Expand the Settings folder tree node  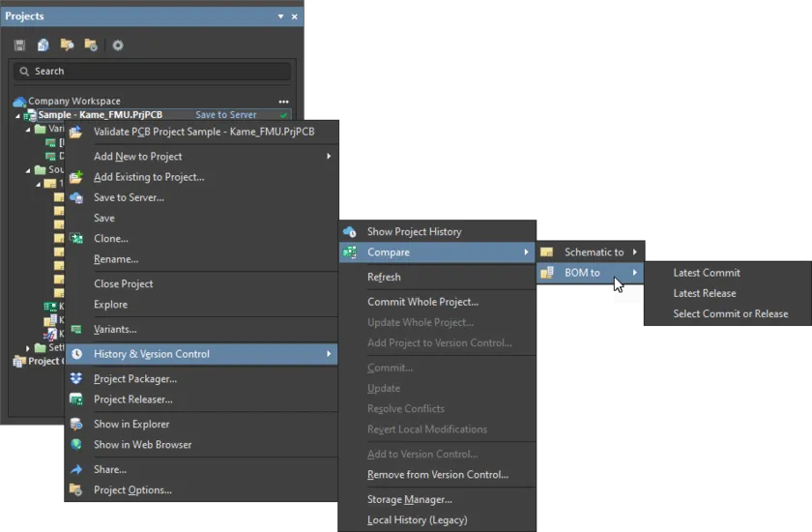pos(28,348)
